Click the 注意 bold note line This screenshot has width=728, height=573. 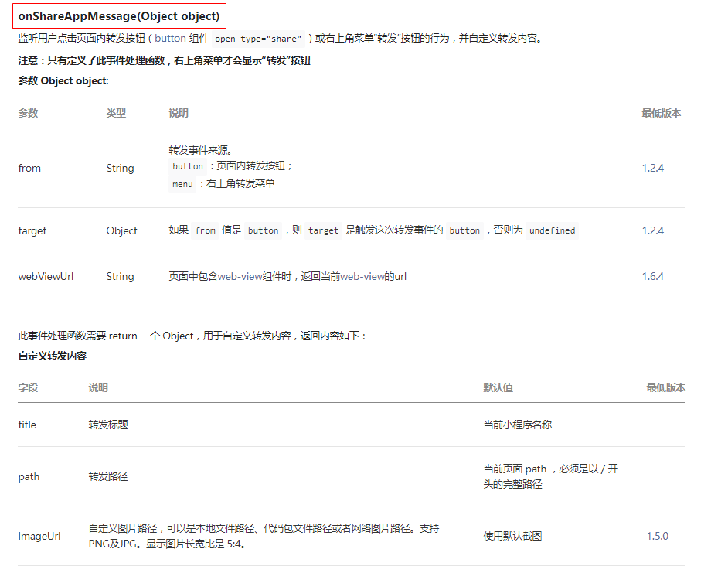tap(165, 60)
